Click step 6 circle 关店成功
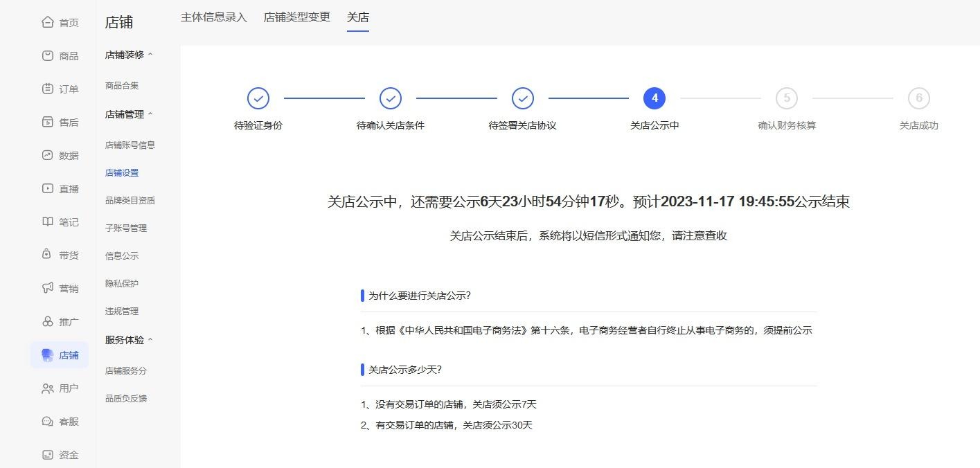This screenshot has width=980, height=468. [919, 98]
